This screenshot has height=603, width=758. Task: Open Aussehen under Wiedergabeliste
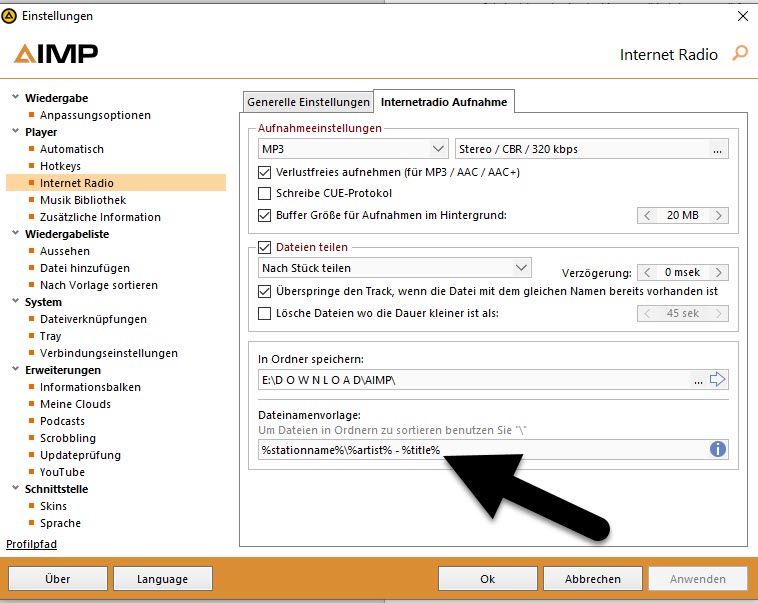[65, 251]
